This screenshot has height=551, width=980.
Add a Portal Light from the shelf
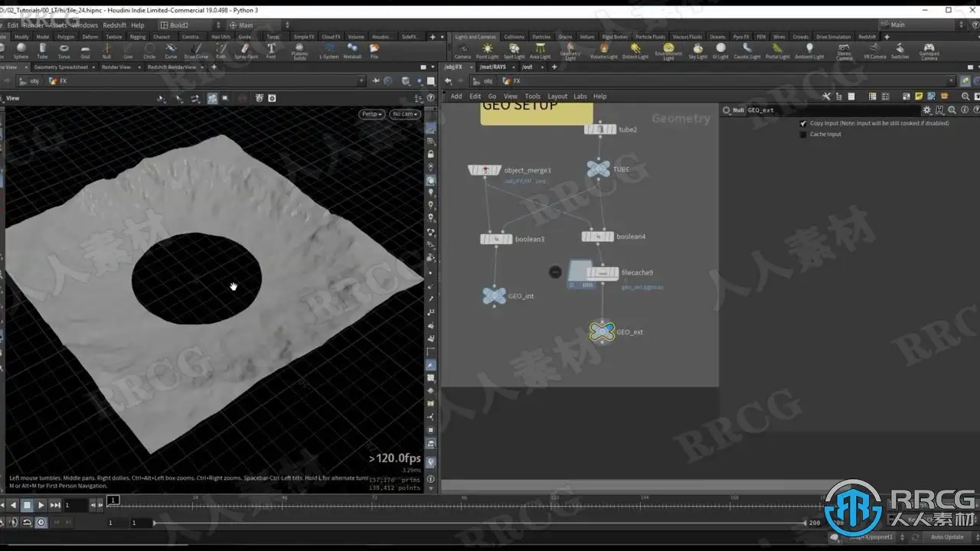pos(778,51)
